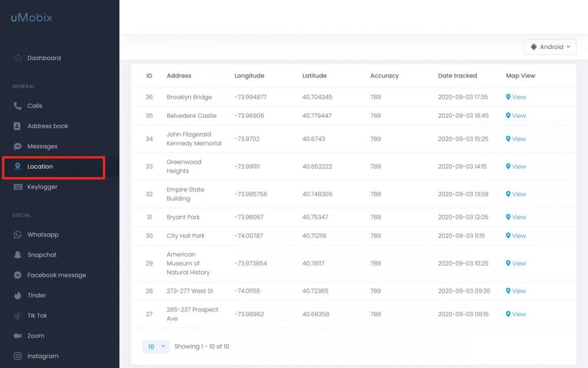Viewport: 588px width, 368px height.
Task: Click date 2020-09-03 17:35
Action: pyautogui.click(x=463, y=97)
